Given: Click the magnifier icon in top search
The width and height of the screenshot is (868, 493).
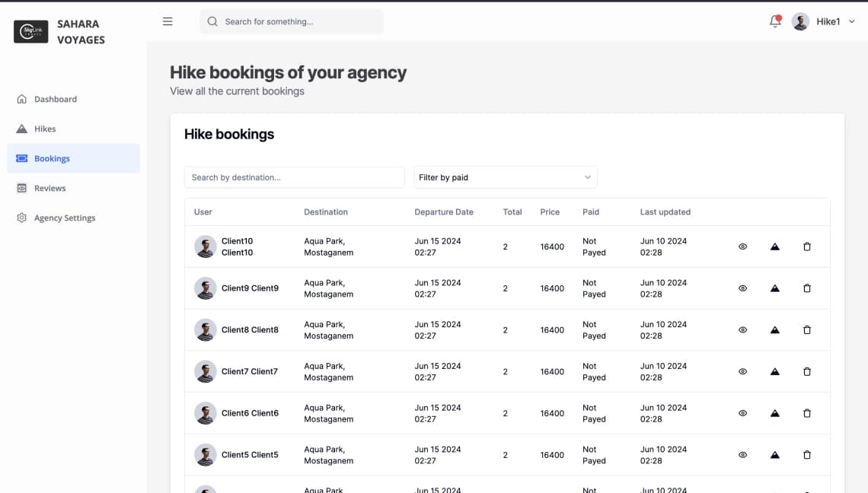Looking at the screenshot, I should pos(212,21).
